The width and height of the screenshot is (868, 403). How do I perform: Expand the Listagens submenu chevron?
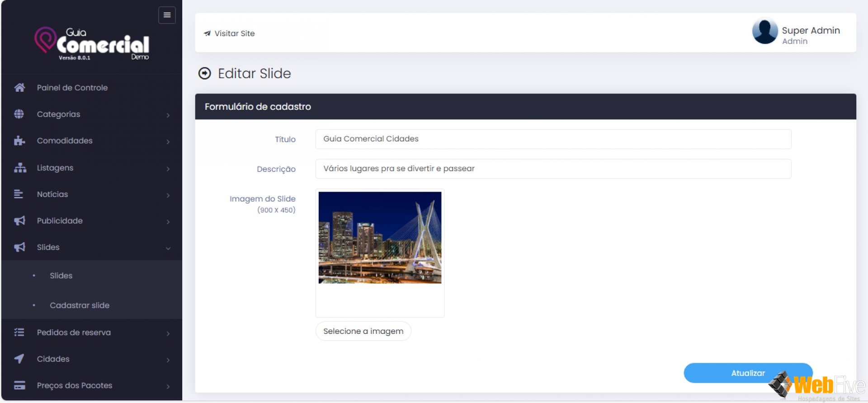coord(168,169)
